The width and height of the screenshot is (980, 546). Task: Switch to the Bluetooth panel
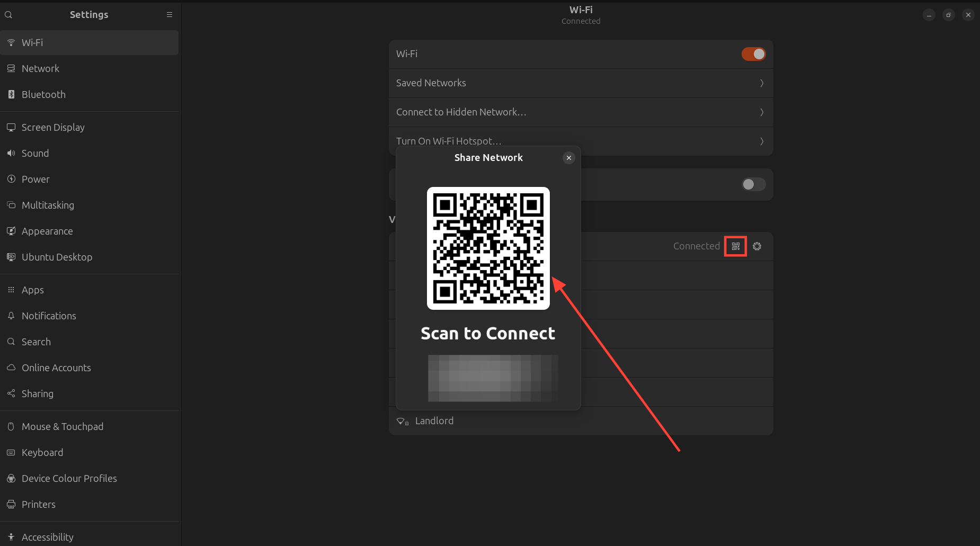coord(90,94)
